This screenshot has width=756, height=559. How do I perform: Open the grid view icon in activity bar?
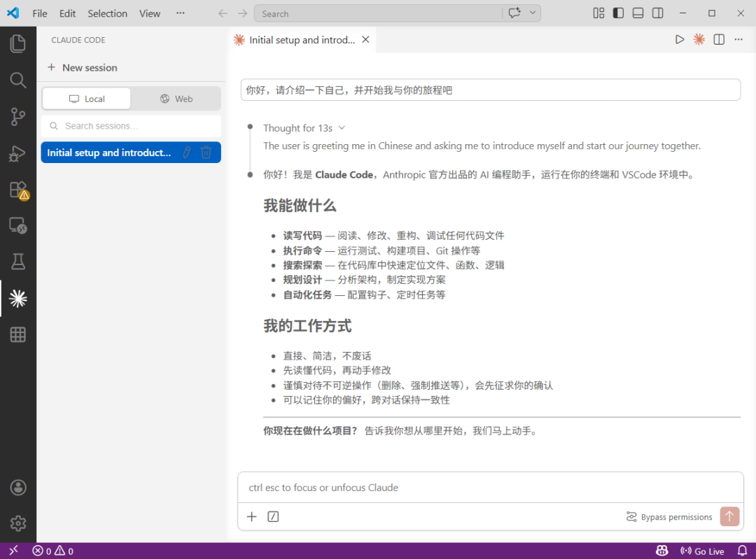click(x=17, y=334)
